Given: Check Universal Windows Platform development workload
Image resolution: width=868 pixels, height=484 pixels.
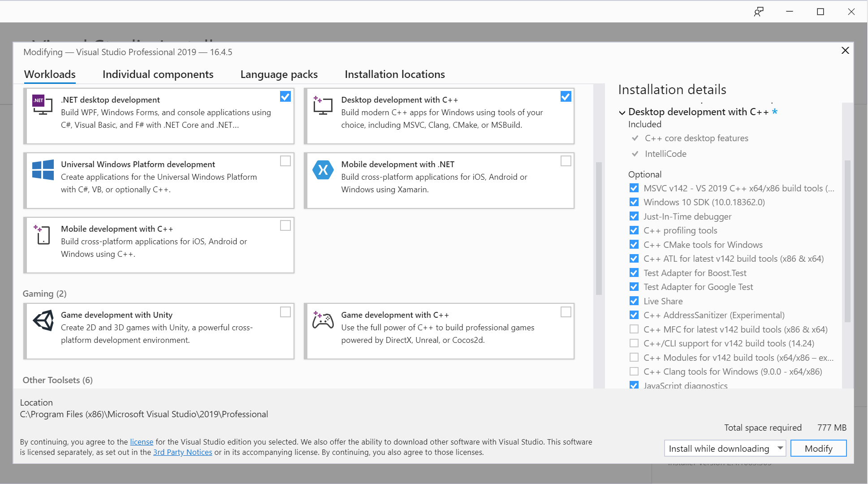Looking at the screenshot, I should coord(285,161).
